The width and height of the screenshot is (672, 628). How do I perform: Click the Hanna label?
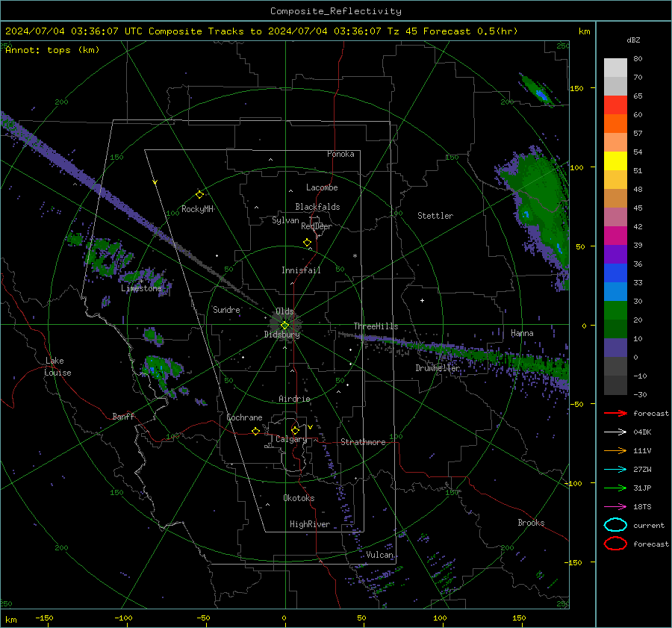(522, 333)
